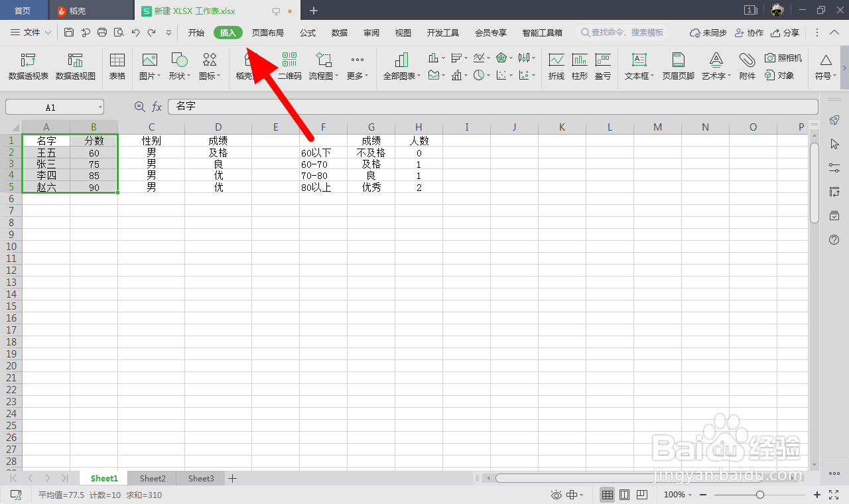This screenshot has height=504, width=849.
Task: Select cell containing 赵六
Action: (x=46, y=187)
